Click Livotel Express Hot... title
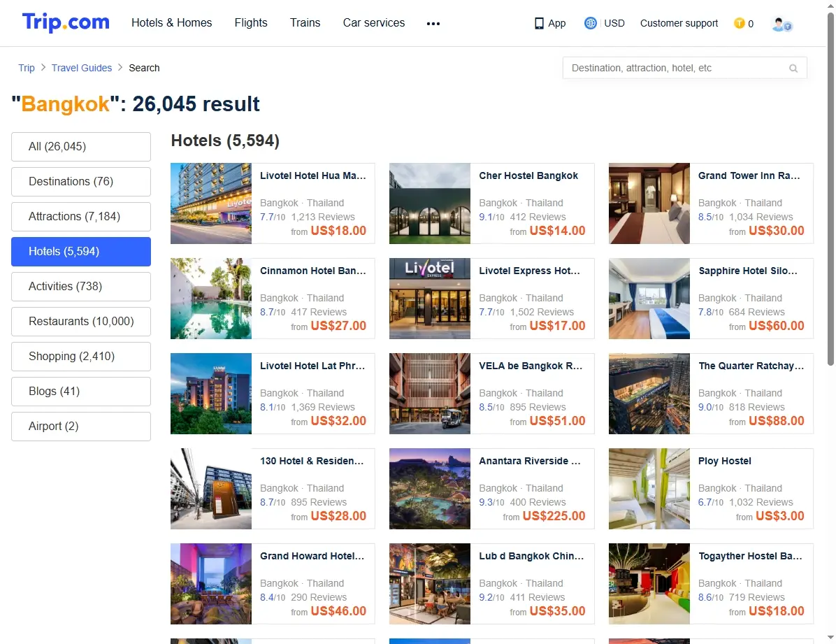Screen dimensions: 836x644 coord(529,271)
